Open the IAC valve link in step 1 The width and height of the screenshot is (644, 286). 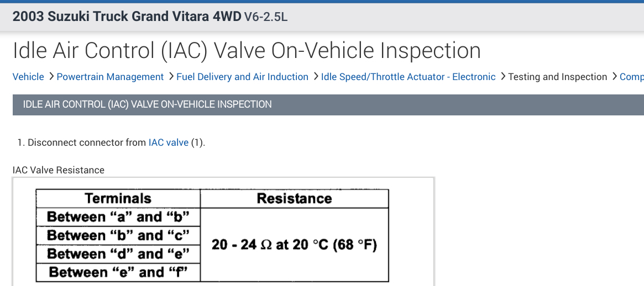coord(168,142)
